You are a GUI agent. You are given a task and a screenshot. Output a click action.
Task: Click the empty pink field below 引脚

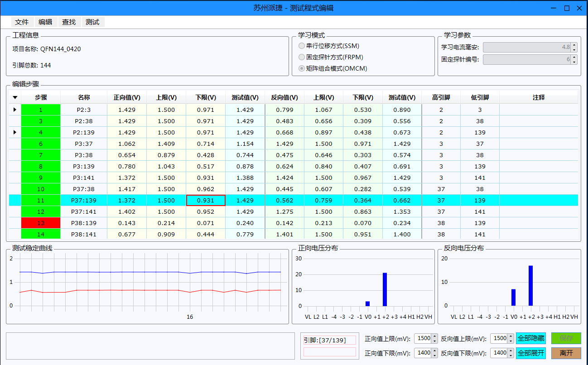click(330, 352)
